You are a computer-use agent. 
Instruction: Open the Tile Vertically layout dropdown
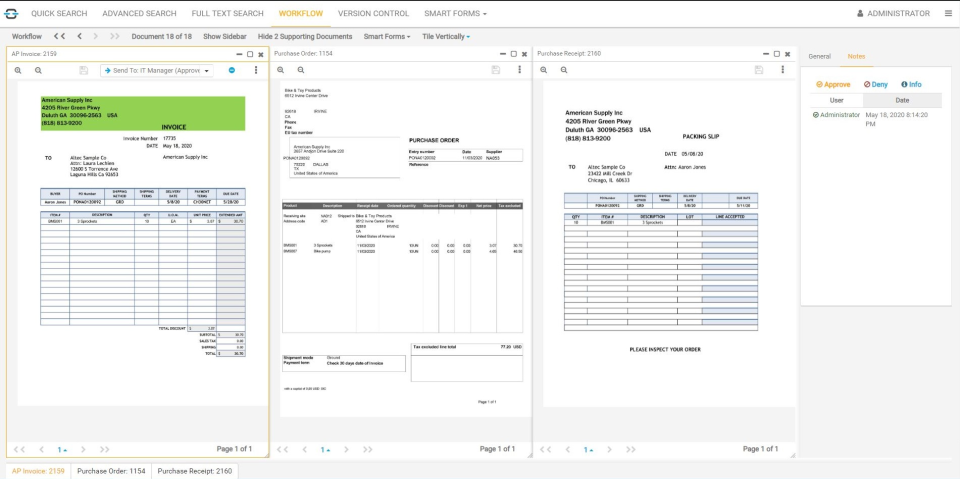(445, 36)
